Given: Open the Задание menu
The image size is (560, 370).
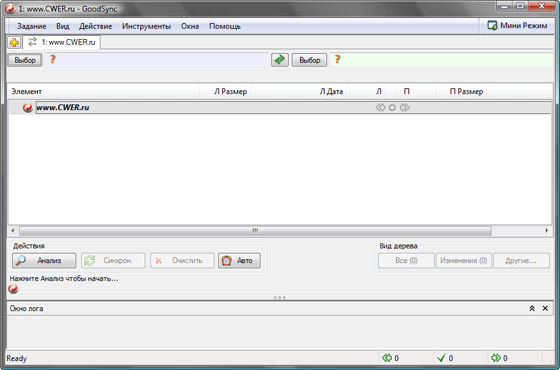Looking at the screenshot, I should click(x=31, y=26).
